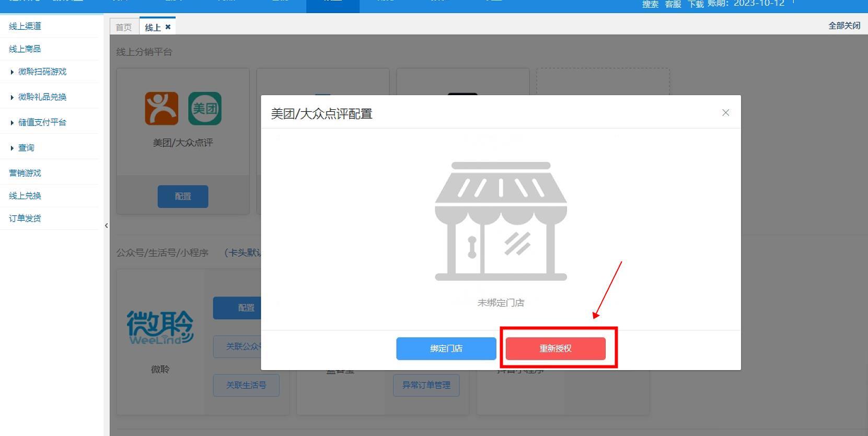Click 搜索 in the top bar

click(x=650, y=4)
